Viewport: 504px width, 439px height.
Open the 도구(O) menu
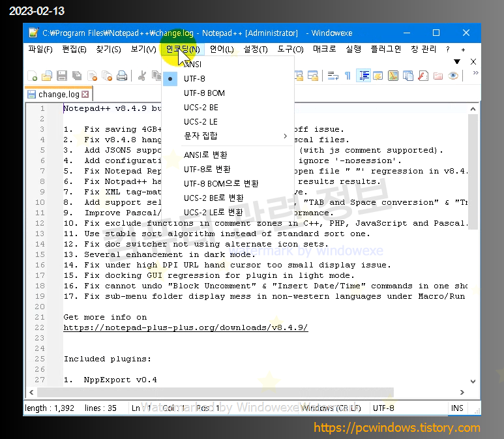click(x=290, y=49)
